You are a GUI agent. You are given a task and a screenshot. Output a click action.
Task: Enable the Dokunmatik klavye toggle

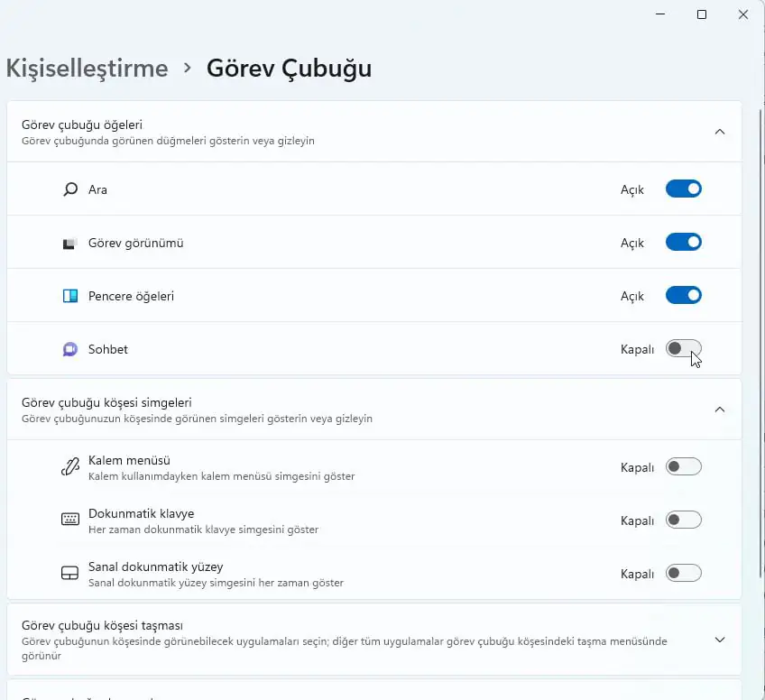point(683,520)
